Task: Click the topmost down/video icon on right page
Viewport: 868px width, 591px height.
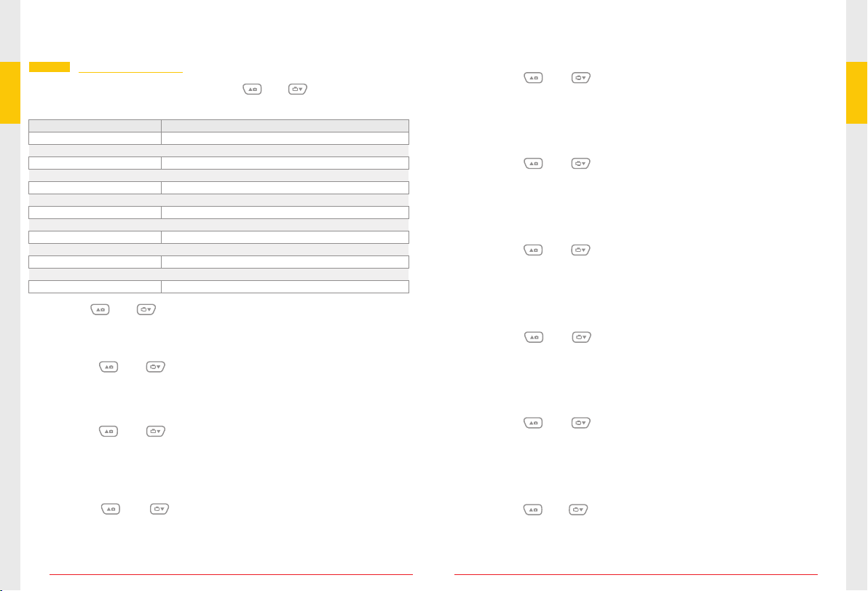Action: pyautogui.click(x=580, y=78)
